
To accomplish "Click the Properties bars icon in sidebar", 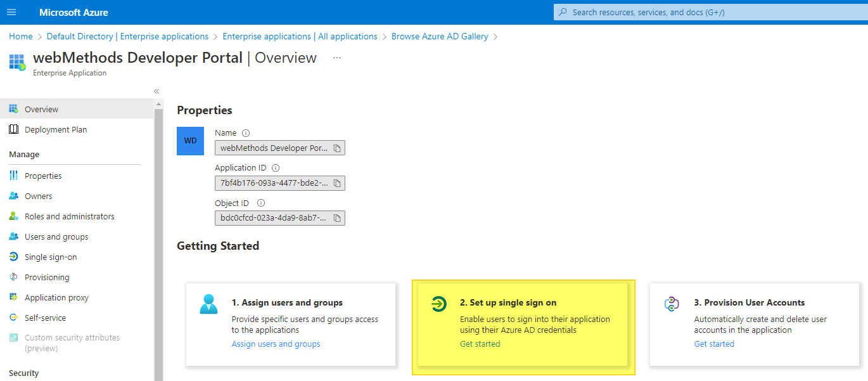I will [13, 176].
